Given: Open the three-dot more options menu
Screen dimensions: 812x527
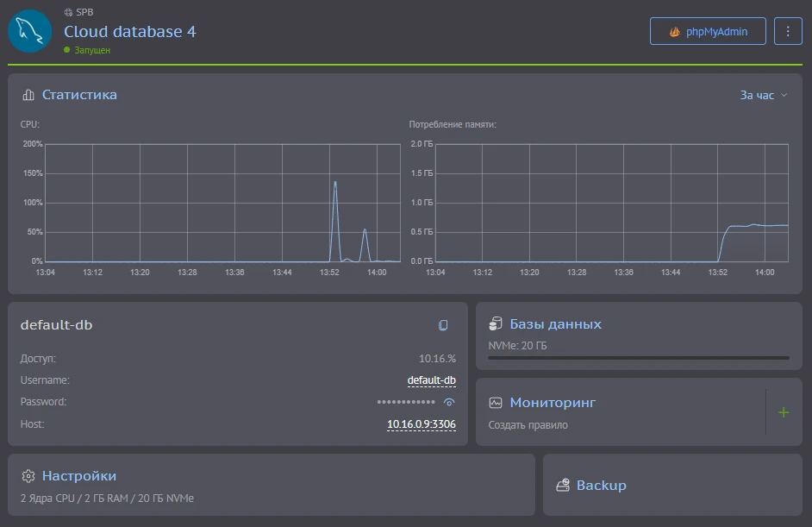Looking at the screenshot, I should 788,31.
